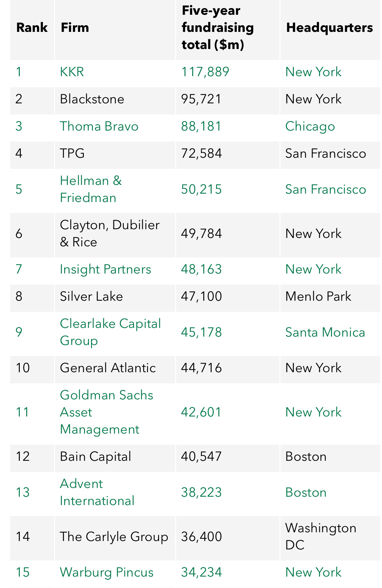
Task: Click the Clearlake Capital Group link
Action: [110, 332]
